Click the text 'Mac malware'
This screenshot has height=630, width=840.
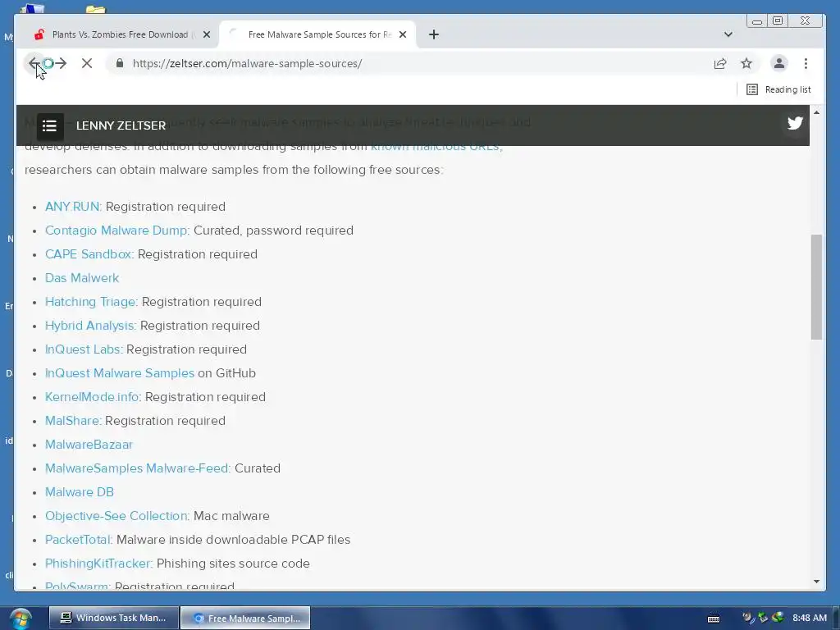click(231, 516)
